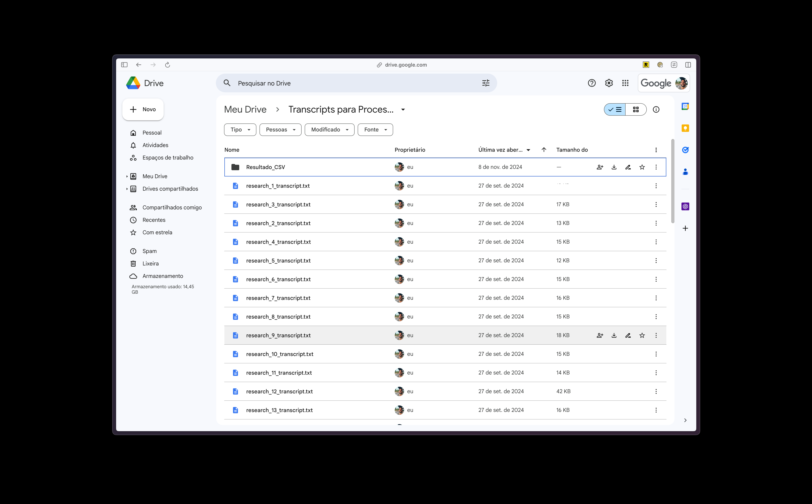
Task: Reverse the sort direction arrow
Action: click(544, 150)
